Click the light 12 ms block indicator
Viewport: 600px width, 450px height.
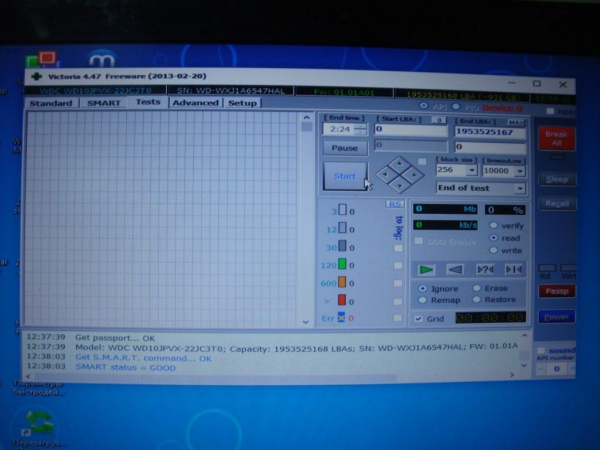(x=342, y=228)
